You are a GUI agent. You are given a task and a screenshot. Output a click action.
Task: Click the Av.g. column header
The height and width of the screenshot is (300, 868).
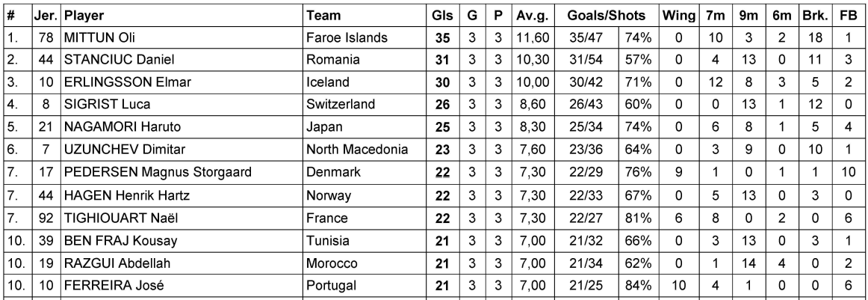532,16
